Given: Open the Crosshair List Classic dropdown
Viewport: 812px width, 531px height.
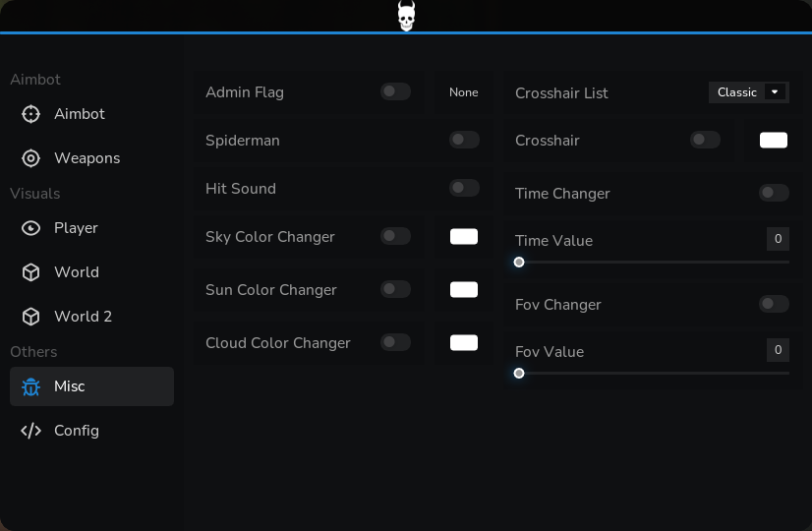Looking at the screenshot, I should point(749,92).
